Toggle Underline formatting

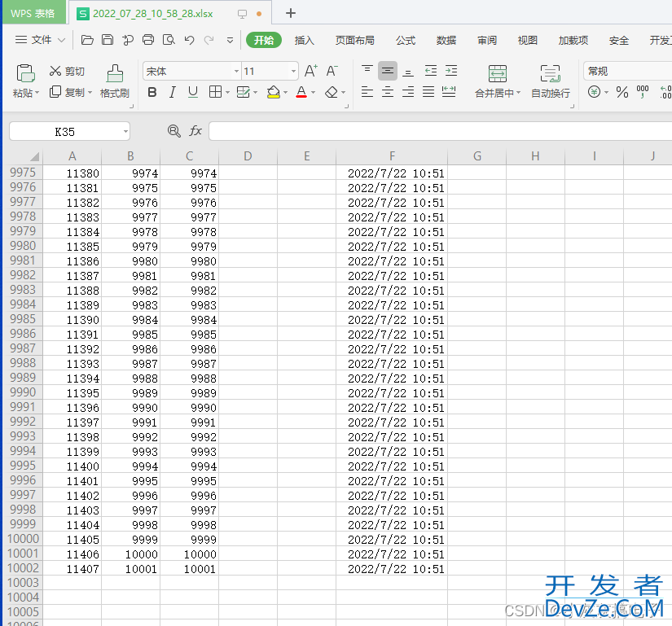pos(192,93)
